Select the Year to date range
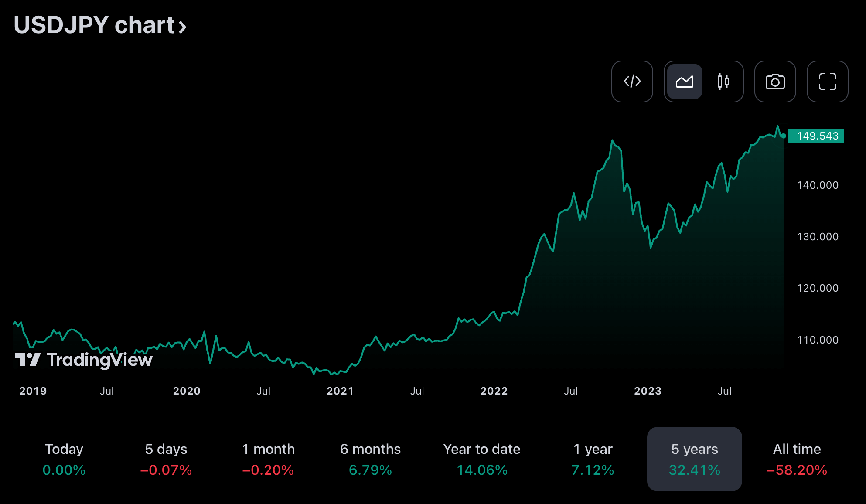 (x=482, y=459)
